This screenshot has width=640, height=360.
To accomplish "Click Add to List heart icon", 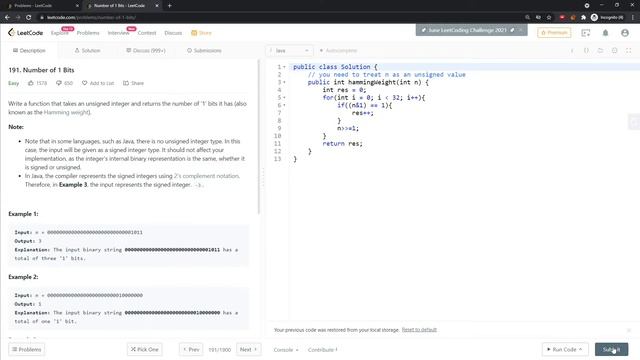I will [84, 83].
